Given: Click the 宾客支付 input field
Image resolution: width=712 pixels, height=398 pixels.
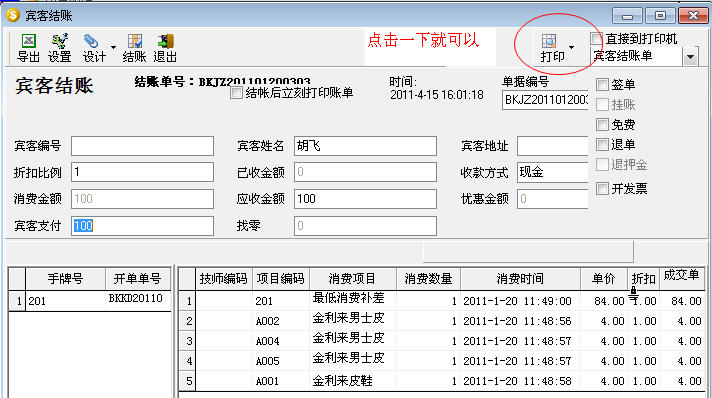Looking at the screenshot, I should tap(142, 226).
